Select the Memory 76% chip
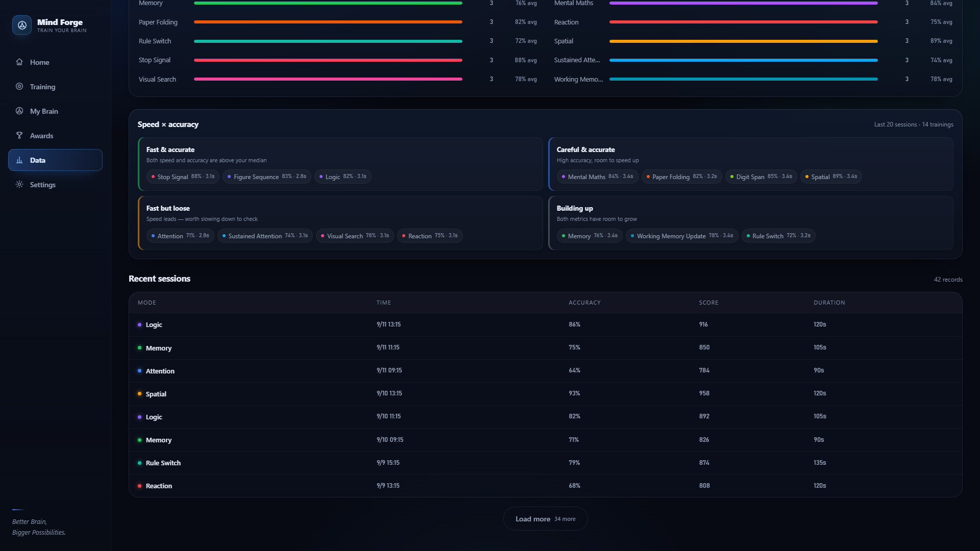980x551 pixels. [x=590, y=236]
